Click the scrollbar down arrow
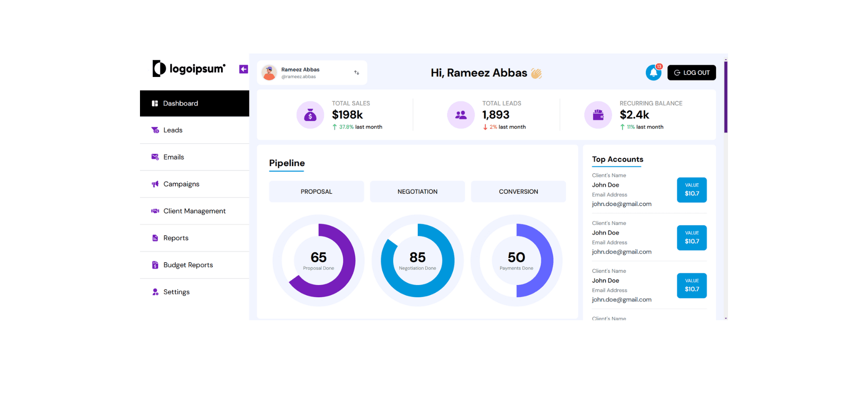Image resolution: width=868 pixels, height=400 pixels. click(x=726, y=318)
